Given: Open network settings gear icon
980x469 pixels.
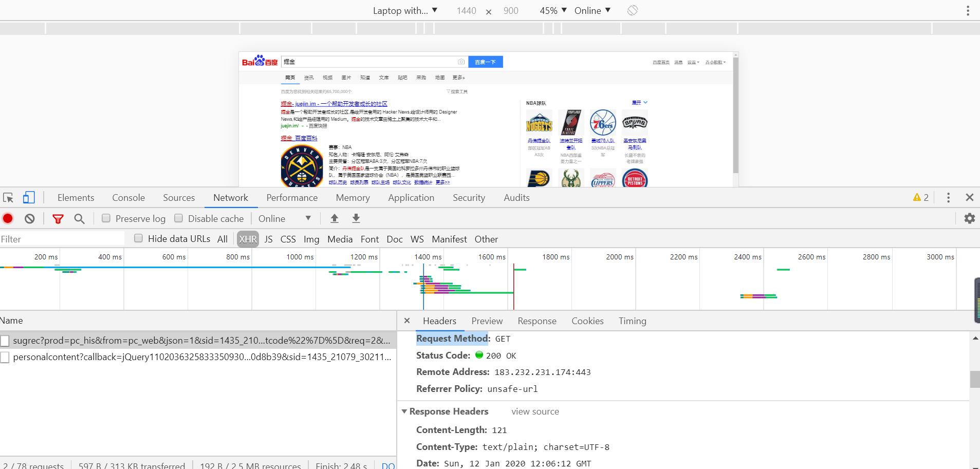Looking at the screenshot, I should pyautogui.click(x=969, y=218).
